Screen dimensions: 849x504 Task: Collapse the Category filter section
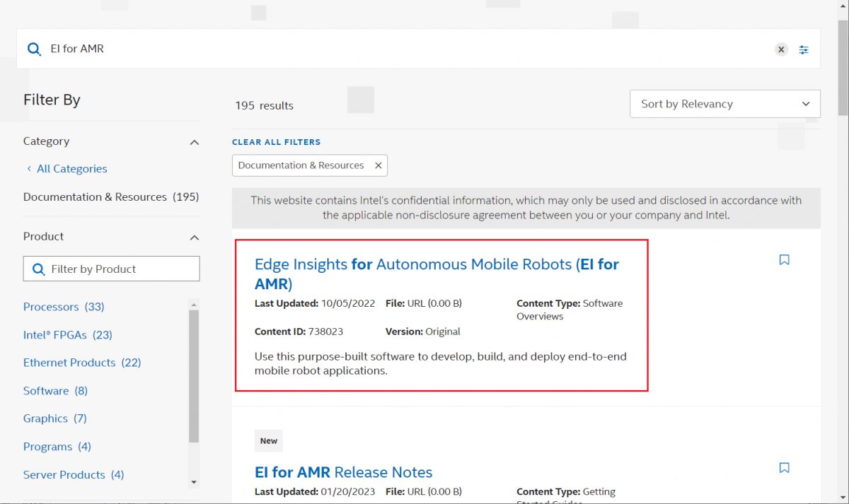pyautogui.click(x=195, y=142)
